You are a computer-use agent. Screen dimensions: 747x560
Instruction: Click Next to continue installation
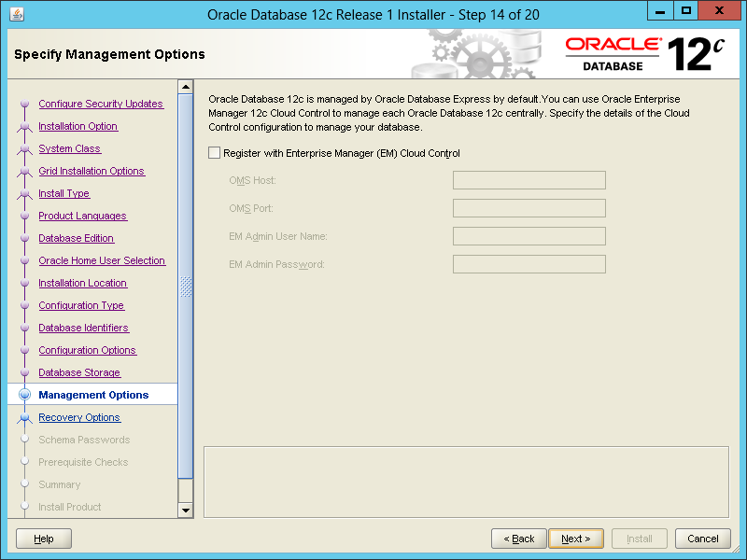coord(576,539)
